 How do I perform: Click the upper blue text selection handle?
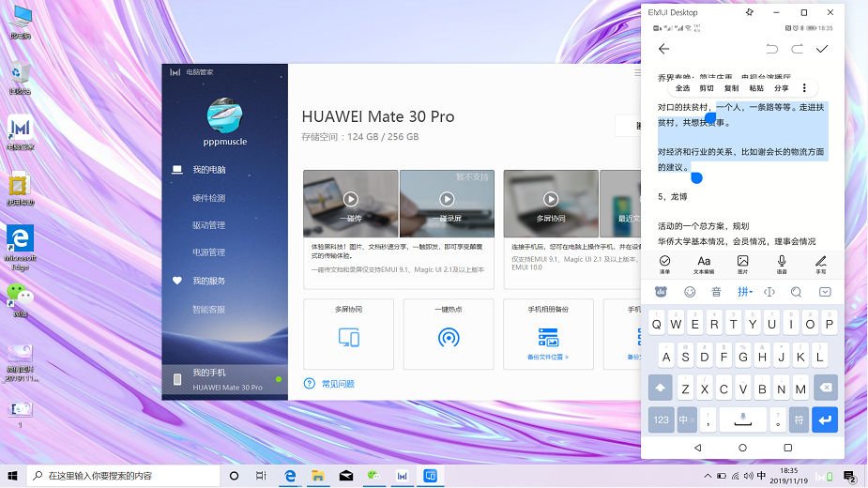coord(710,117)
